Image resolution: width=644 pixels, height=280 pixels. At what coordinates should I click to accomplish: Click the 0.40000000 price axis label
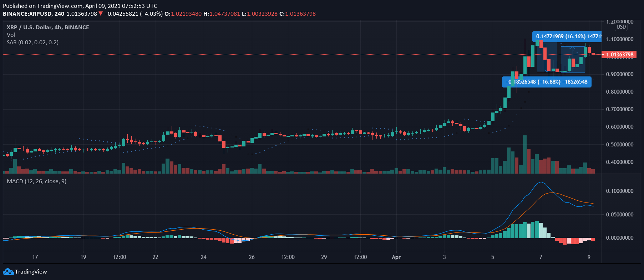(x=620, y=162)
